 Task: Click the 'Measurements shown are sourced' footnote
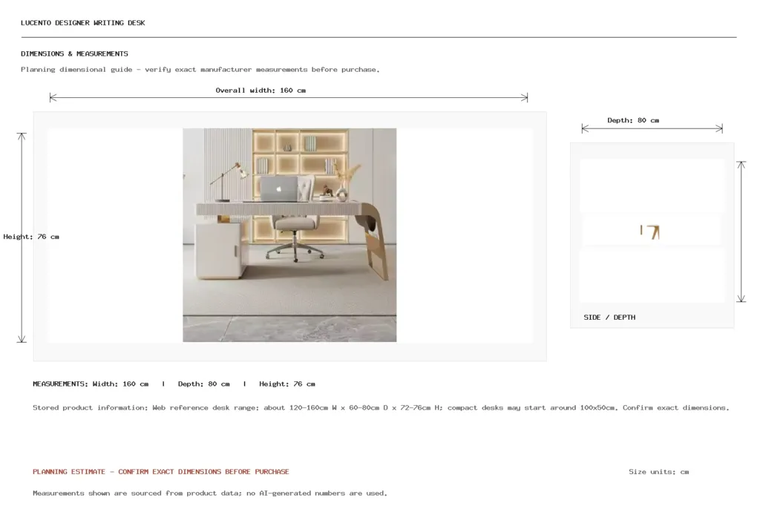point(210,493)
